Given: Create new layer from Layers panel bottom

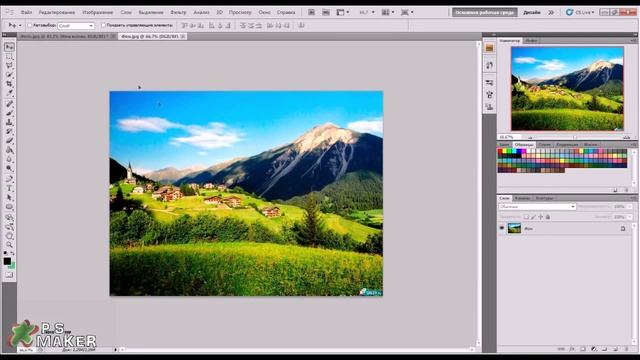Looking at the screenshot, I should 616,349.
